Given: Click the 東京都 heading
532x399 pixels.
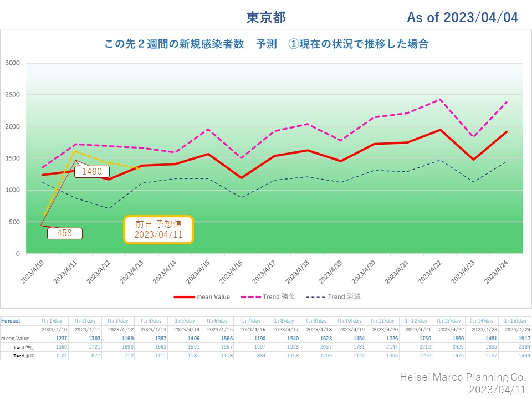Looking at the screenshot, I should pos(266,18).
